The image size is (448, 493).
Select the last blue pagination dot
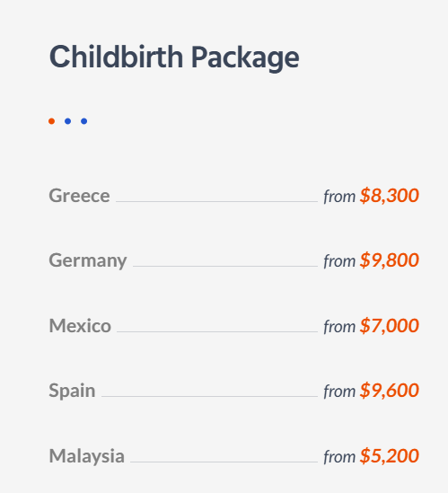coord(83,121)
